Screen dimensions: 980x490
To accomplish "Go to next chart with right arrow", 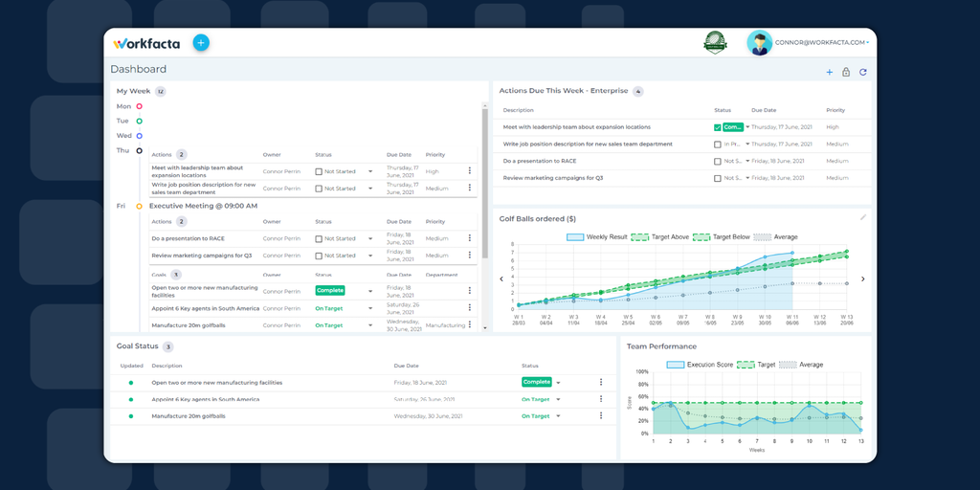I will (x=863, y=279).
